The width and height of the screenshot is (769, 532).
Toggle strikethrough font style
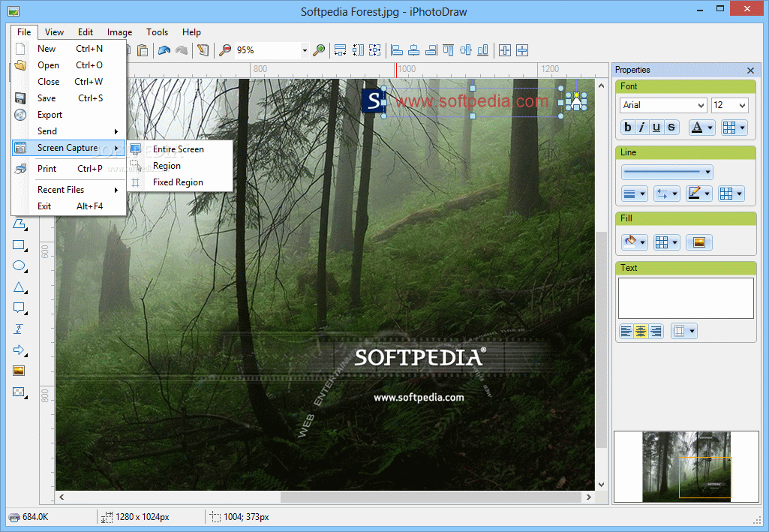click(672, 128)
